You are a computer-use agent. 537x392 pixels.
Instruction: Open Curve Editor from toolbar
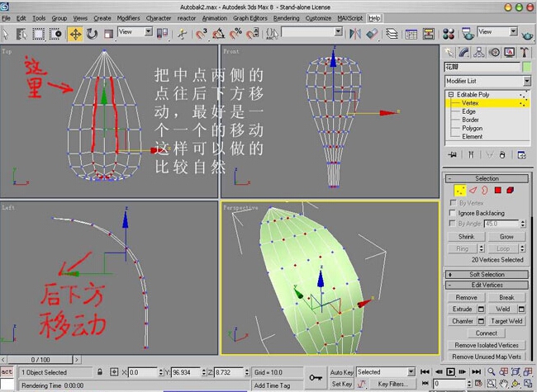[411, 34]
